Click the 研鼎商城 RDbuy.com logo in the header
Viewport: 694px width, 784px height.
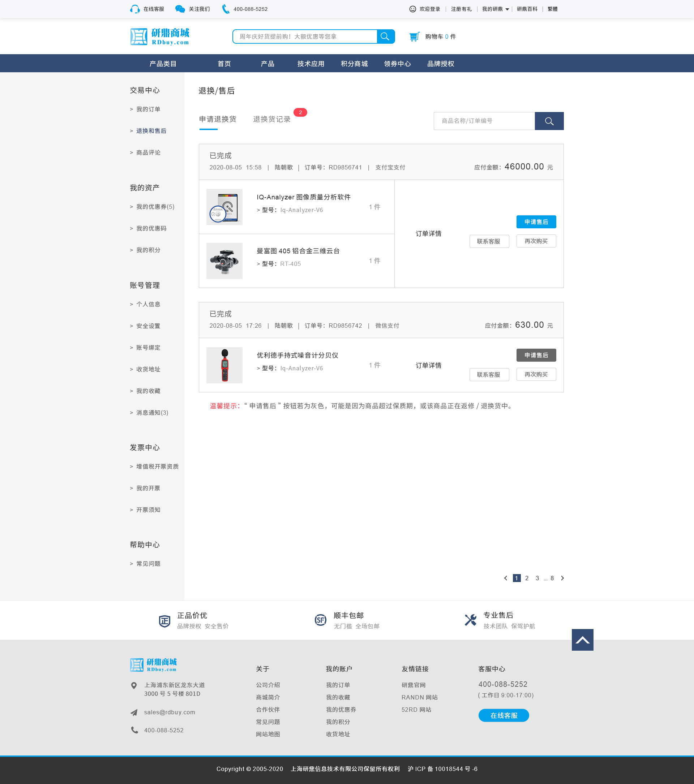coord(160,37)
